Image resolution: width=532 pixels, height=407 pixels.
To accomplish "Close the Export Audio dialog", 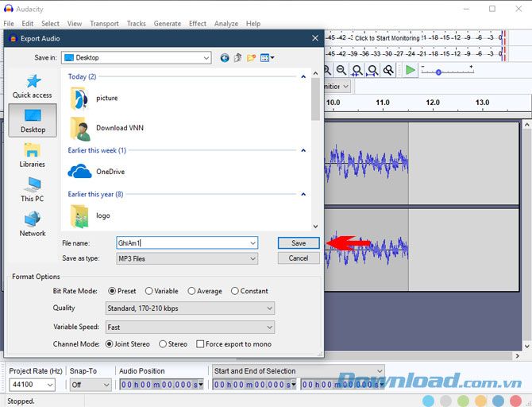I will [x=315, y=38].
